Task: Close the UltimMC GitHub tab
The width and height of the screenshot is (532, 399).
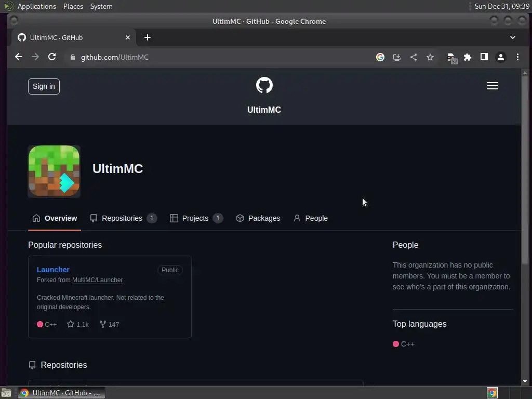Action: [x=128, y=37]
